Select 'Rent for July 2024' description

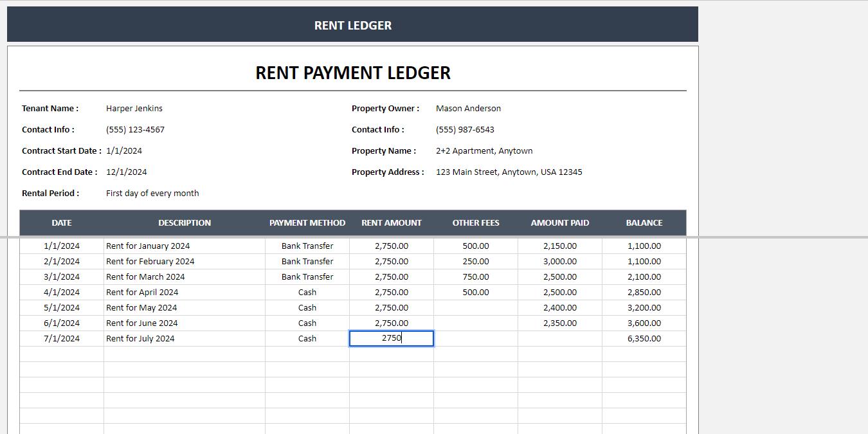pyautogui.click(x=185, y=338)
